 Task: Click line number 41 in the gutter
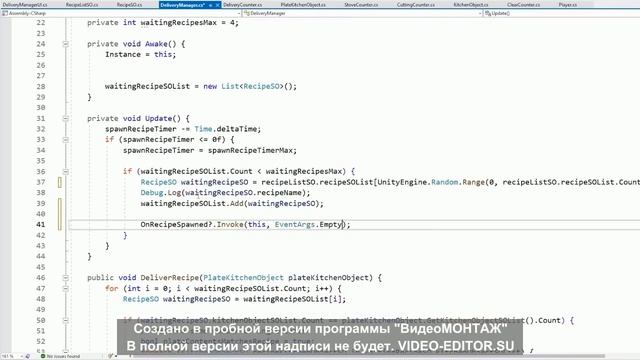coord(40,224)
